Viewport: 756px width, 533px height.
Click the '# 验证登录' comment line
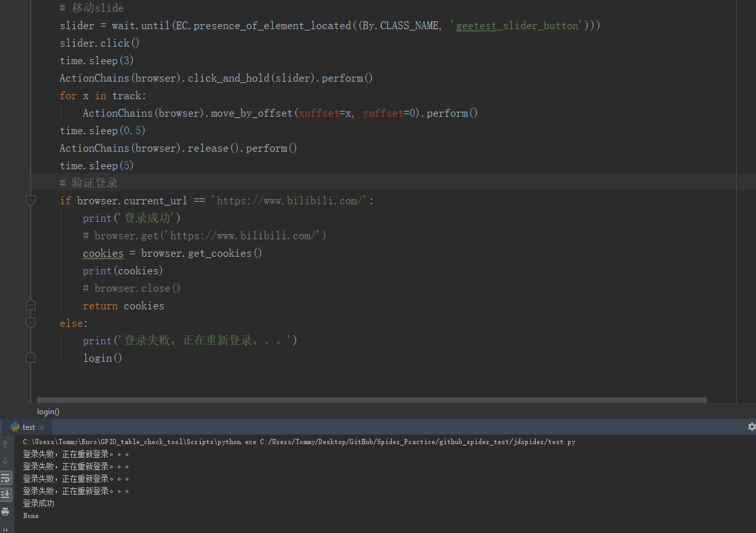click(89, 183)
